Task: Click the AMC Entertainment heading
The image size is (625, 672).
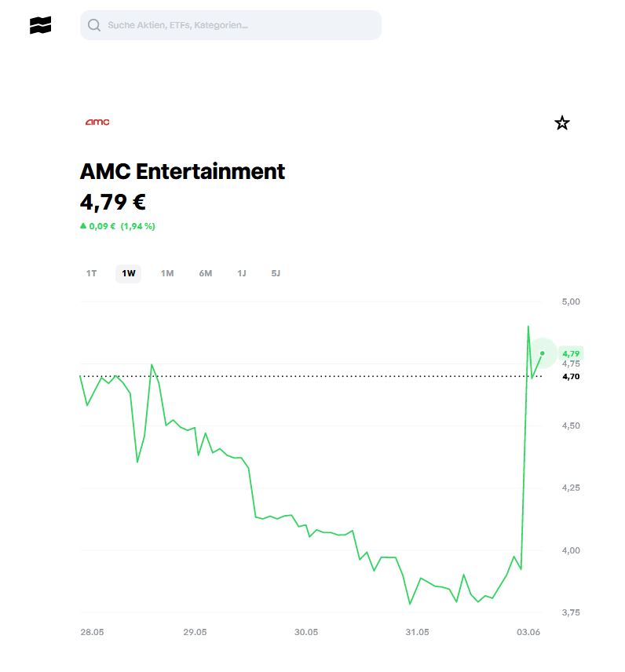Action: click(182, 171)
